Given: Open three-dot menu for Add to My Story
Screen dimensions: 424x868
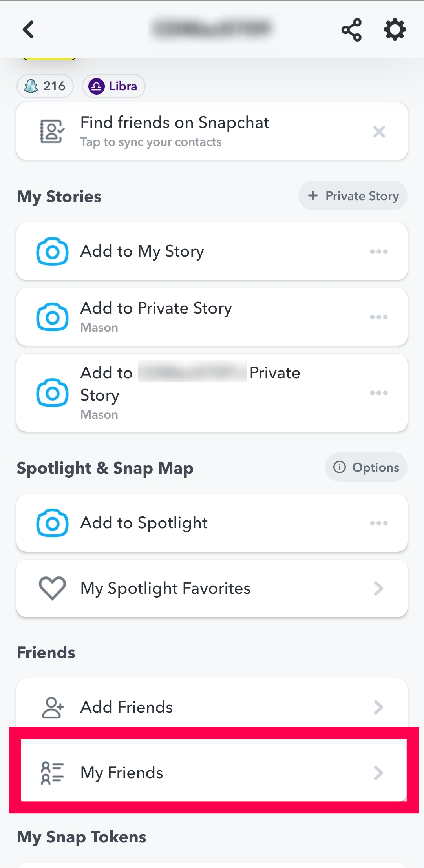Looking at the screenshot, I should tap(379, 252).
